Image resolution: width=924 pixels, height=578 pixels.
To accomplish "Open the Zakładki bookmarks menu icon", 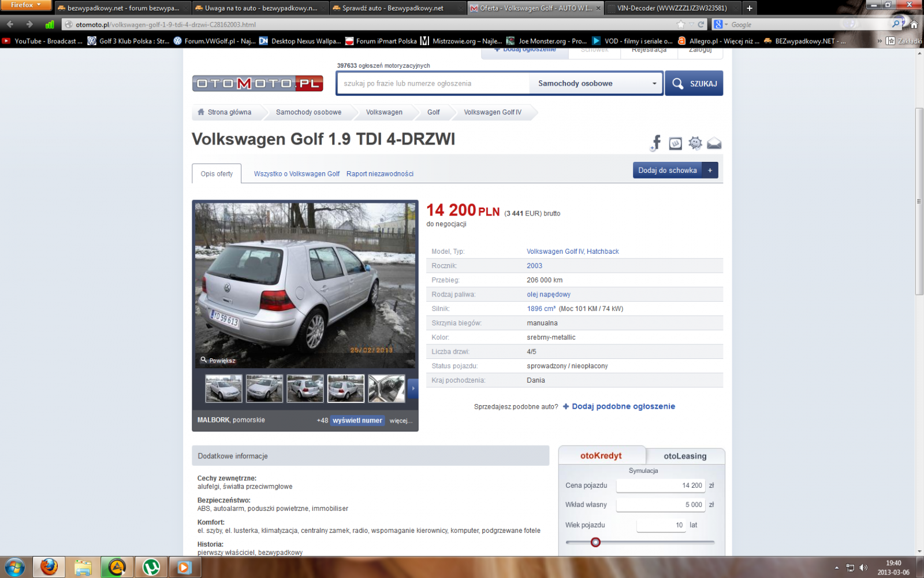I will tap(891, 41).
